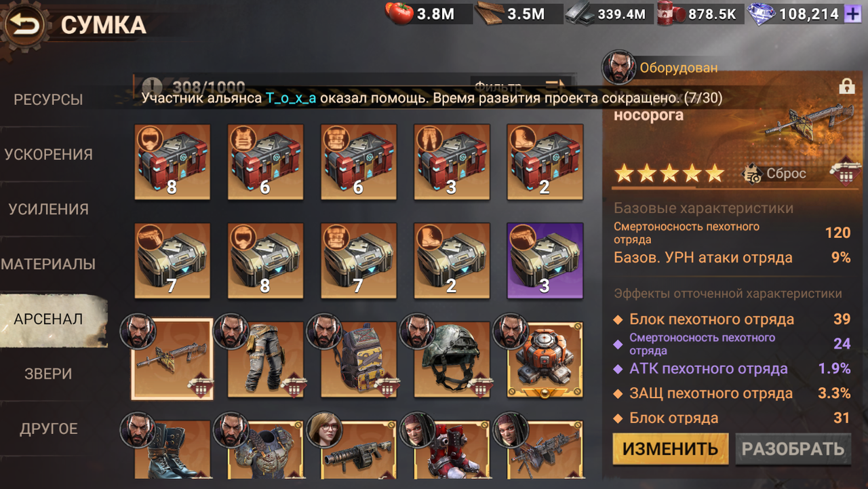The width and height of the screenshot is (868, 489).
Task: Switch to the МАТЕРИАЛЫ tab
Action: tap(49, 264)
